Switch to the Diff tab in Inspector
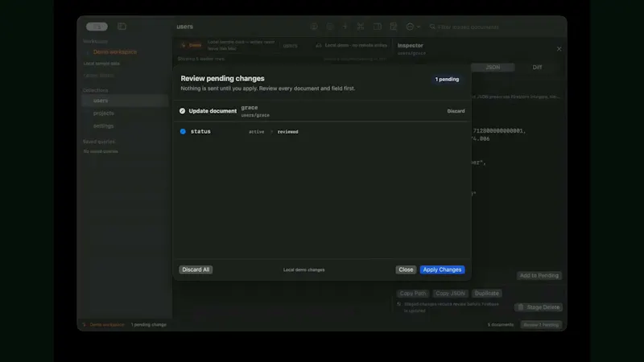The width and height of the screenshot is (644, 362). click(x=537, y=68)
